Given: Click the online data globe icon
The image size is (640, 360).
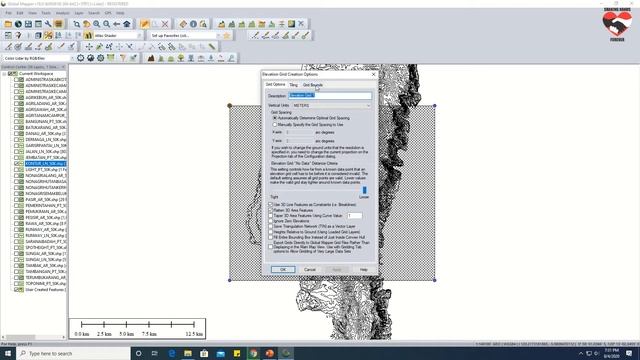Looking at the screenshot, I should tap(18, 24).
